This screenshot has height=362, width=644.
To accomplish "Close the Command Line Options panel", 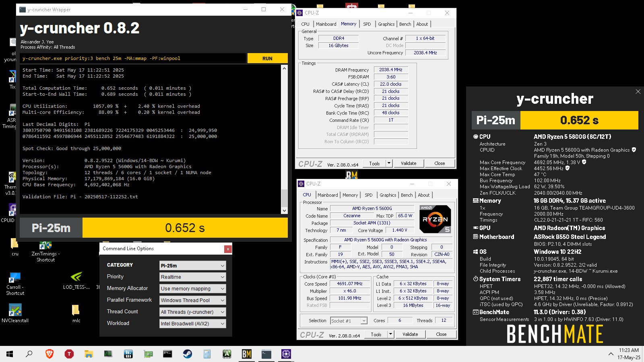I will point(228,249).
